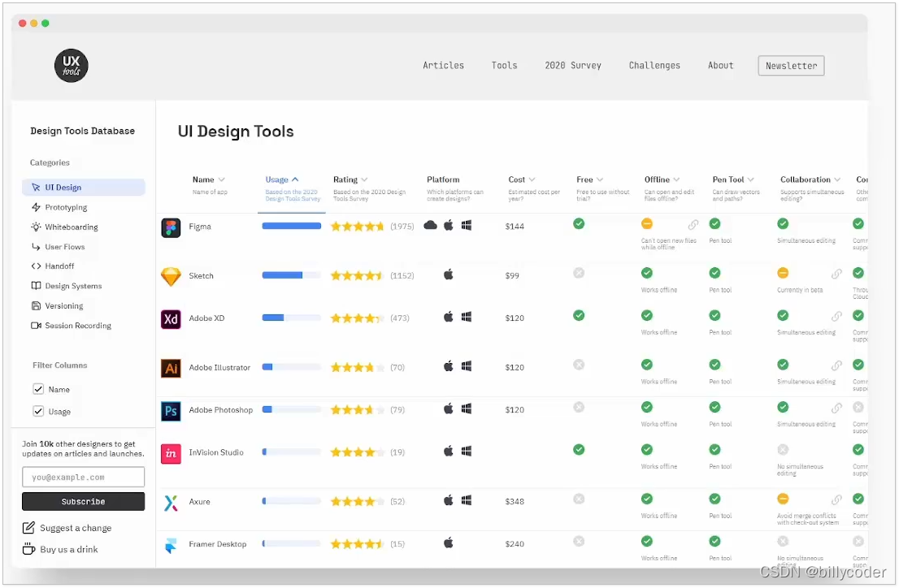Click the Figma star rating

[x=357, y=227]
